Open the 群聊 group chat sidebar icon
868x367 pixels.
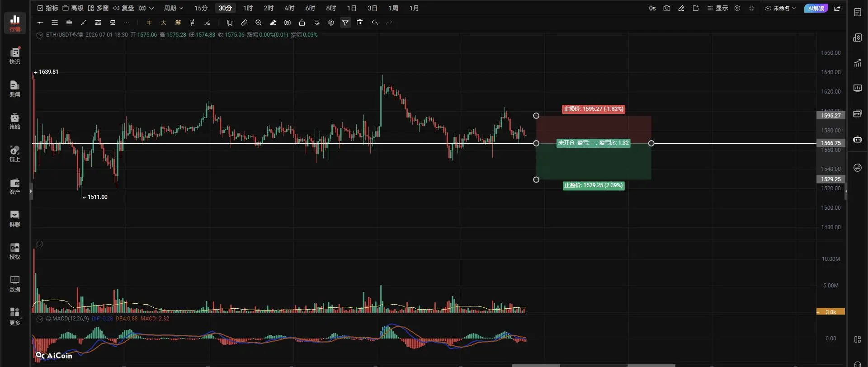point(15,219)
